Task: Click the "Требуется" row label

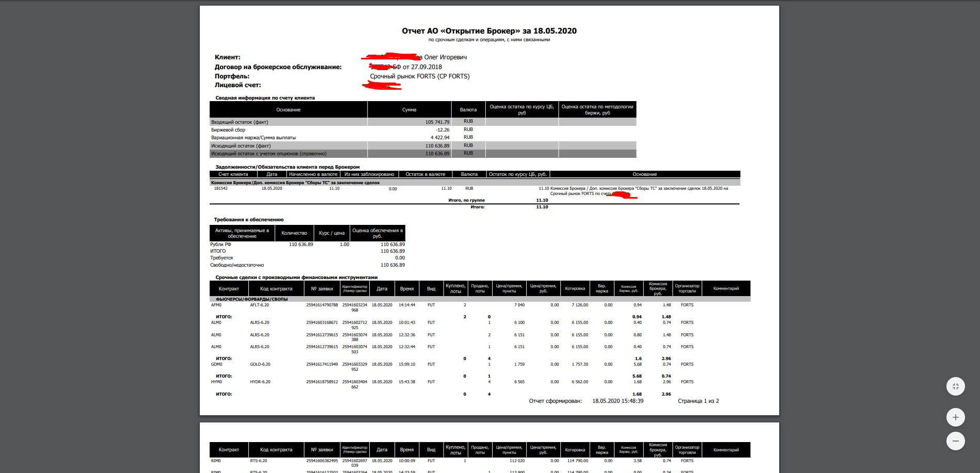Action: (222, 258)
